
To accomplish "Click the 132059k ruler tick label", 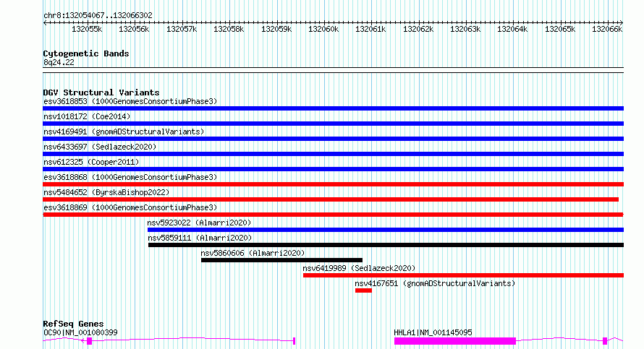I will (x=276, y=29).
